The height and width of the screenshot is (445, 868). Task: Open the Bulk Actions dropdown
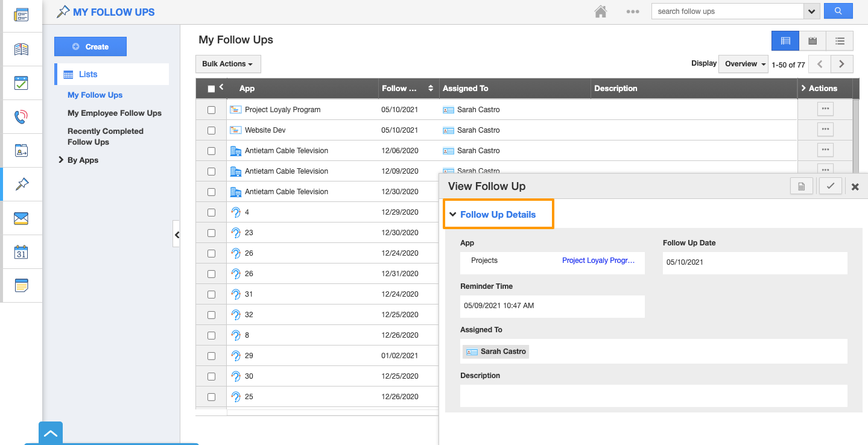tap(227, 64)
